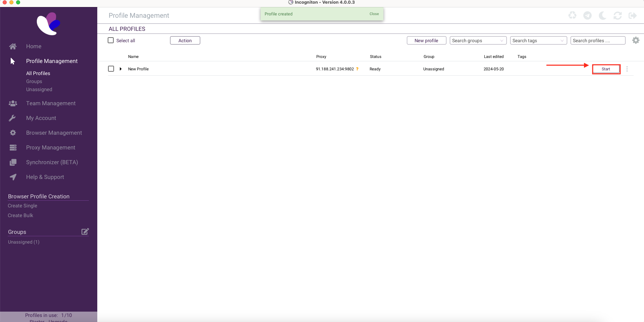Click the wrench icon beside My Account
The height and width of the screenshot is (322, 644).
(12, 118)
